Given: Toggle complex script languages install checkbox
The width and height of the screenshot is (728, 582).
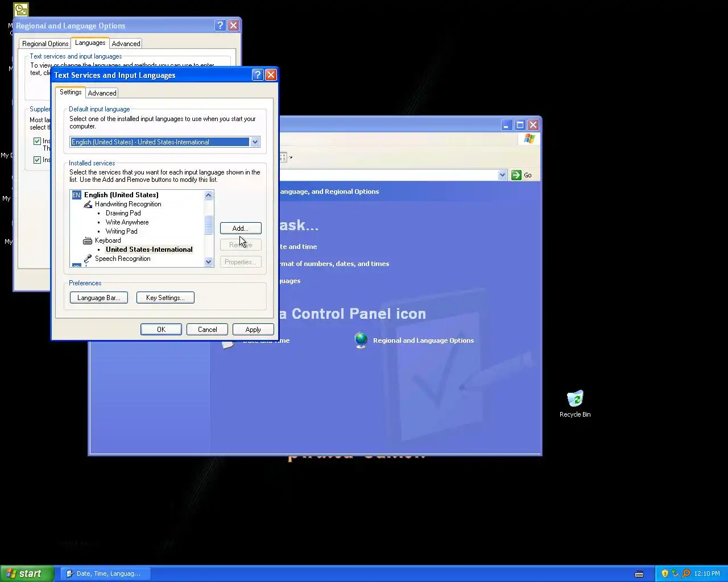Looking at the screenshot, I should (37, 141).
